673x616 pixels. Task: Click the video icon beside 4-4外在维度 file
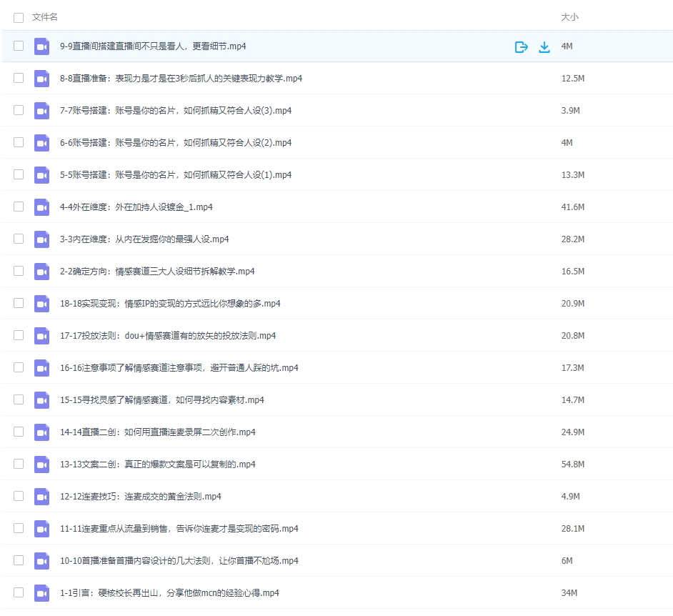click(x=41, y=207)
